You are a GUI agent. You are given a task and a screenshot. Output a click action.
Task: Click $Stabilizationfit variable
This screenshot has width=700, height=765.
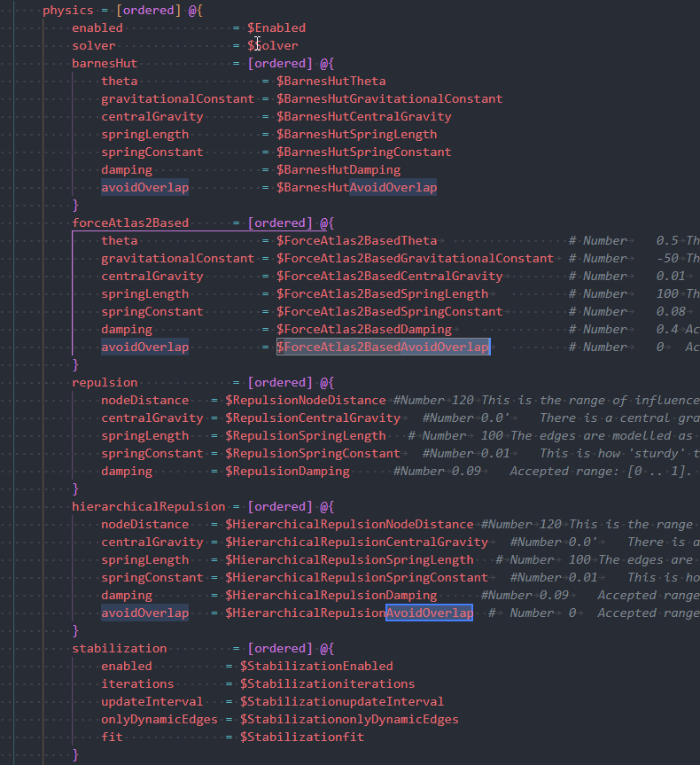(302, 738)
